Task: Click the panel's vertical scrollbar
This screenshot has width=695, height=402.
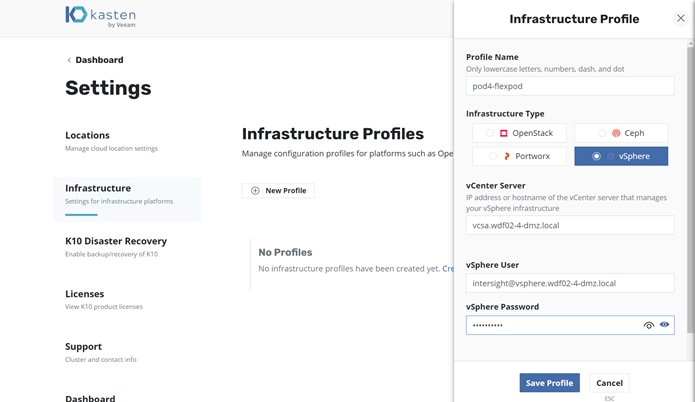Action: pyautogui.click(x=690, y=188)
